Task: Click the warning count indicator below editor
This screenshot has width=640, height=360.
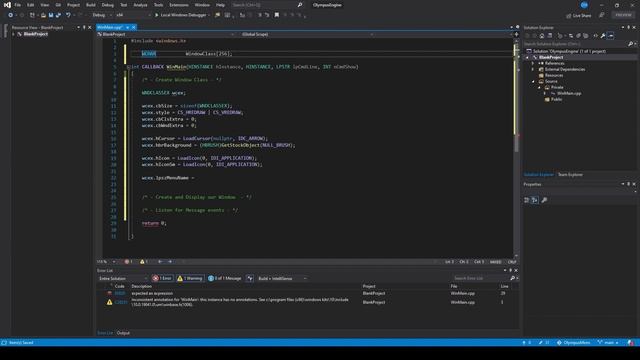Action: pos(144,262)
